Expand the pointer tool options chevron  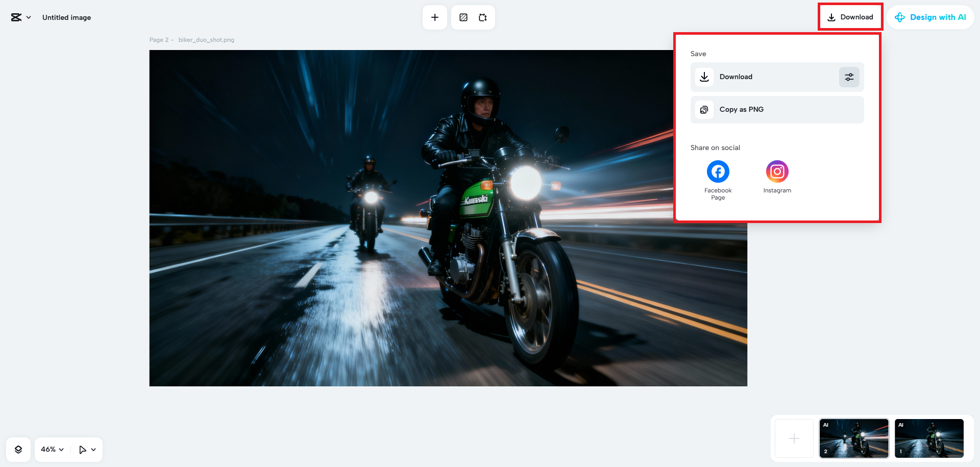coord(93,450)
